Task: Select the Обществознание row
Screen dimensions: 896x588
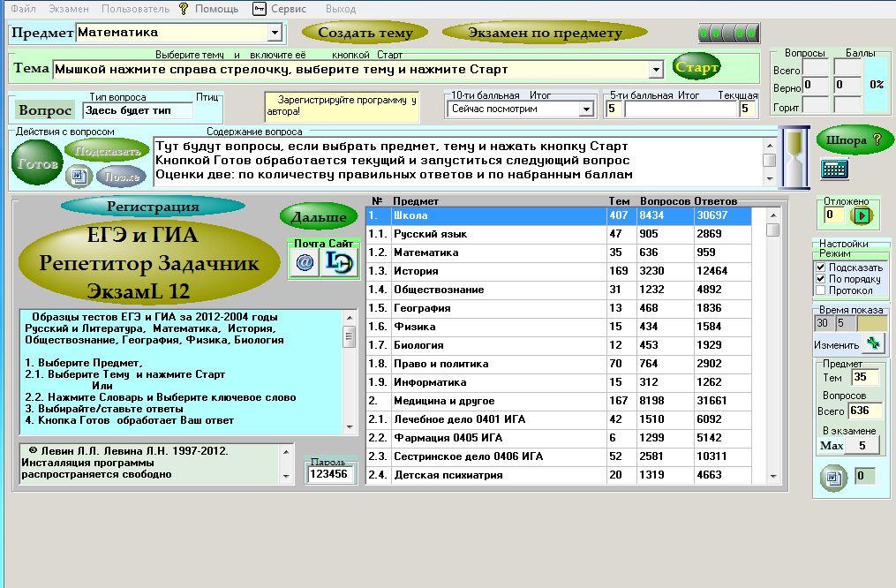Action: [x=558, y=290]
